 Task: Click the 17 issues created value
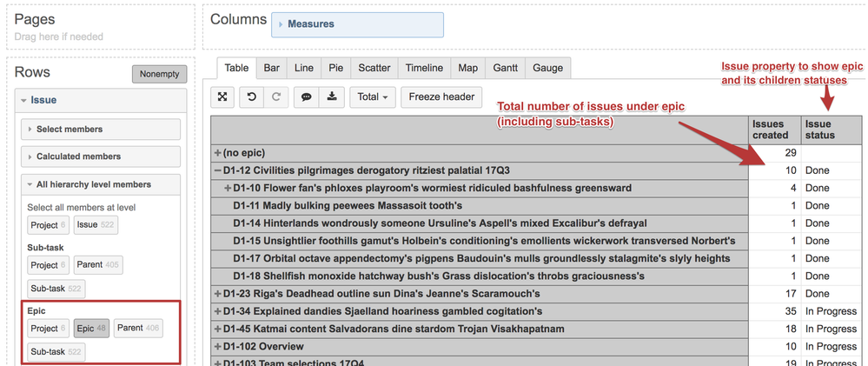[791, 294]
